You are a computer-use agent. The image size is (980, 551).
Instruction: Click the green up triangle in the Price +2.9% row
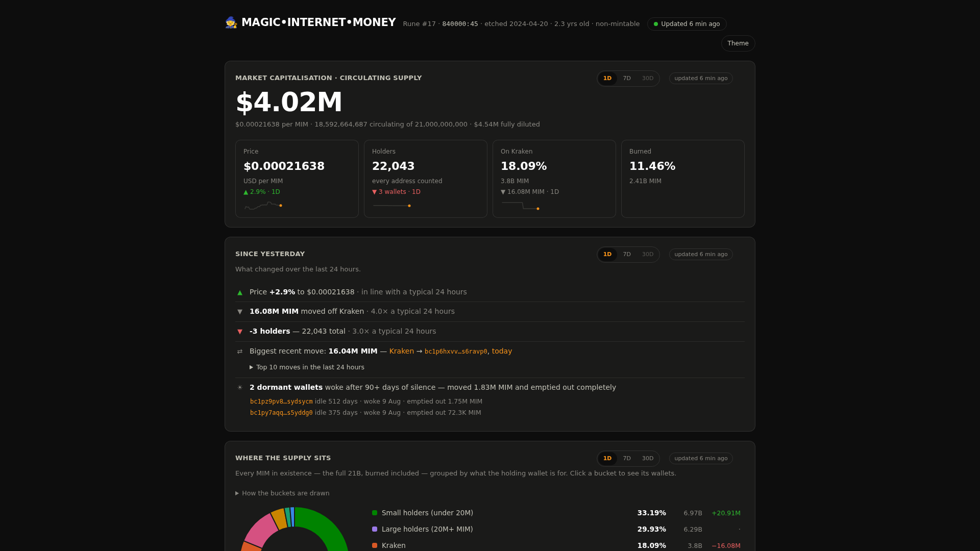(x=240, y=292)
